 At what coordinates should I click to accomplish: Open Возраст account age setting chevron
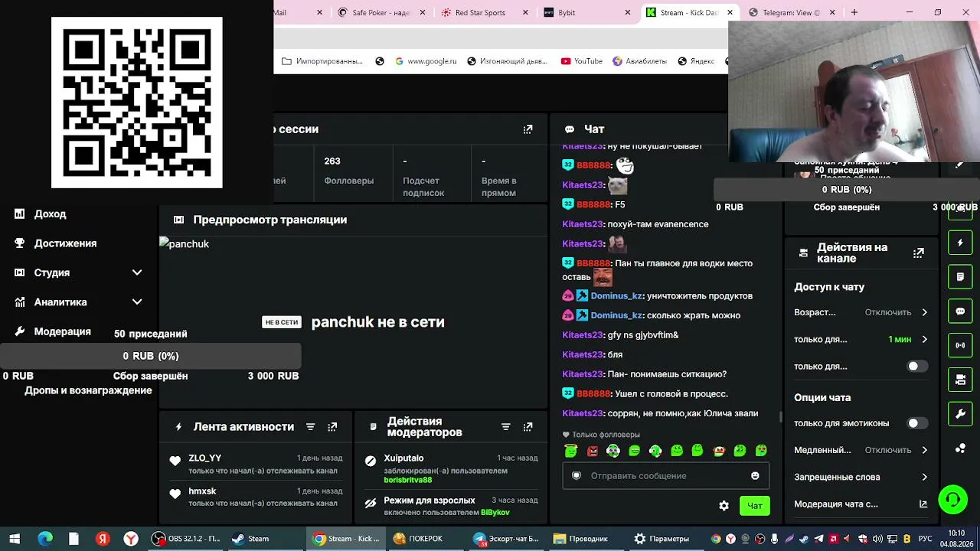[x=924, y=312]
